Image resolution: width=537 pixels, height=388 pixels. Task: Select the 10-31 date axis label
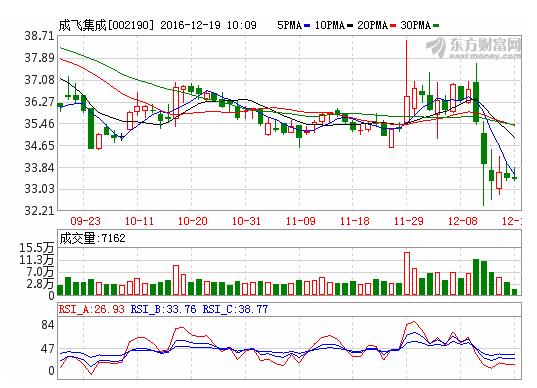pyautogui.click(x=247, y=221)
